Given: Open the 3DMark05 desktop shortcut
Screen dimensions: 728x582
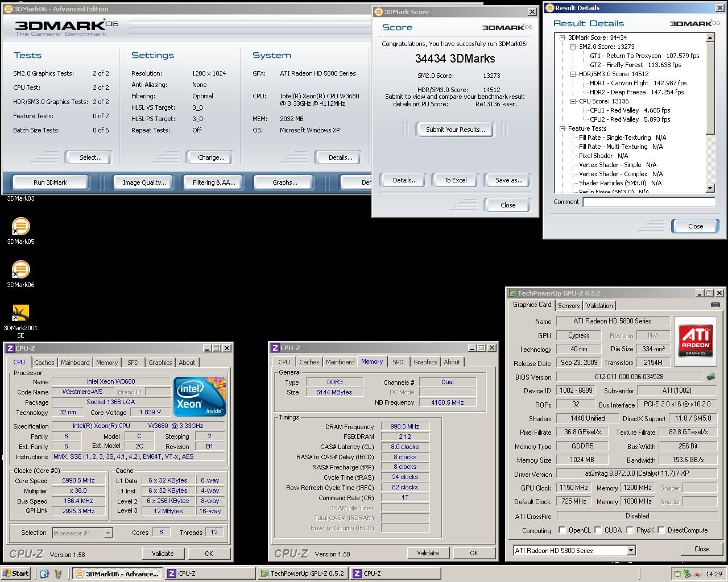Looking at the screenshot, I should coord(20,227).
